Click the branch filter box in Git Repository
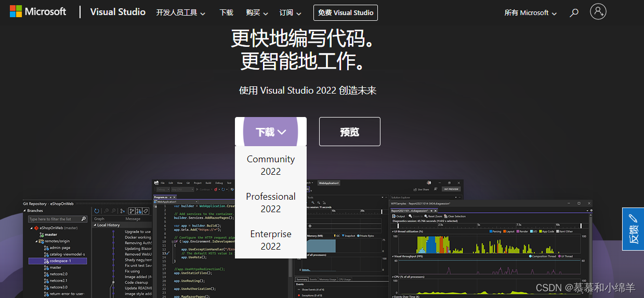Screen dimensions: 644x298 57,219
